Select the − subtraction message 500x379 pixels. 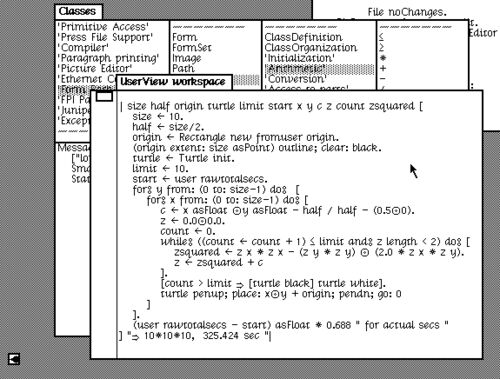[x=383, y=79]
